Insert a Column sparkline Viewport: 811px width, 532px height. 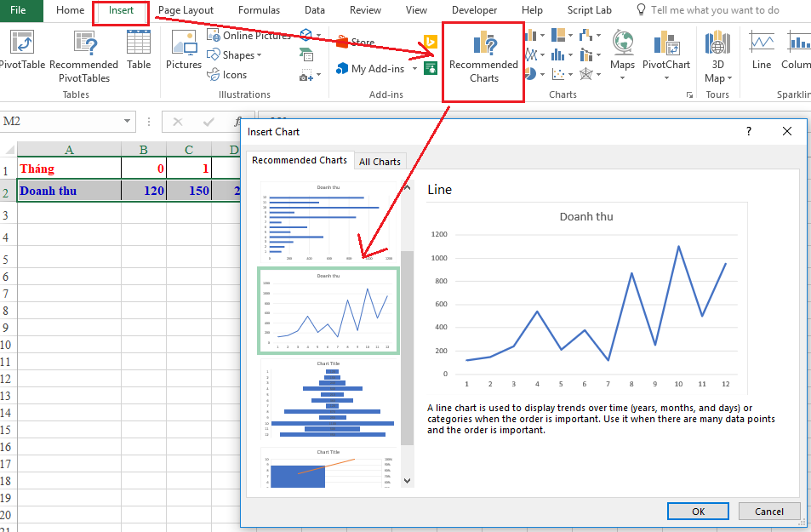(x=798, y=53)
